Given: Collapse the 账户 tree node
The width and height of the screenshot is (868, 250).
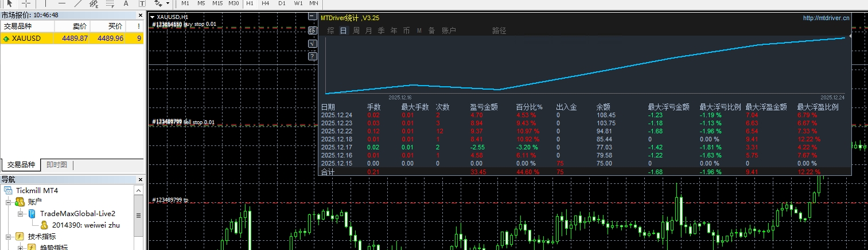Looking at the screenshot, I should [x=9, y=202].
